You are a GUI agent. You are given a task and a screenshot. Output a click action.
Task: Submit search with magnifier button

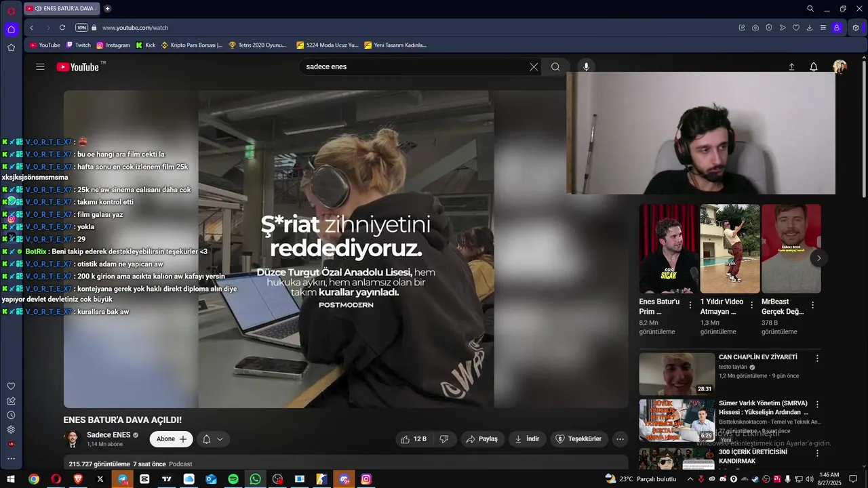555,66
